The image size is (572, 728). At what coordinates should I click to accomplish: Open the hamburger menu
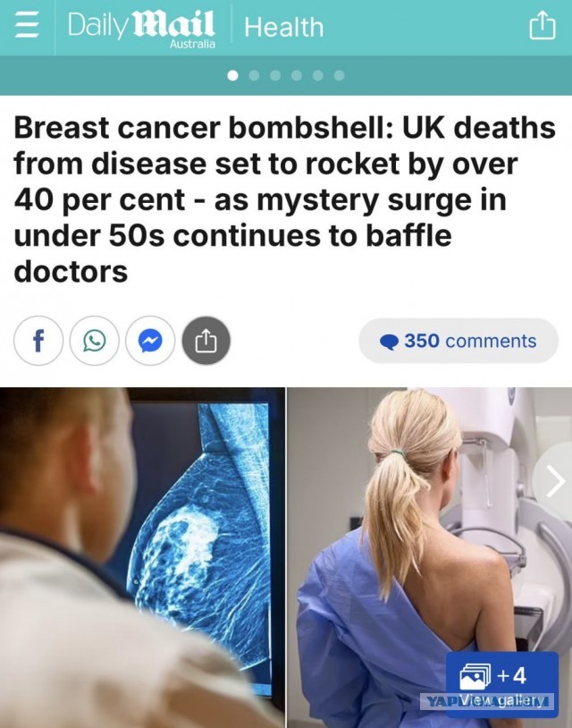pyautogui.click(x=27, y=26)
